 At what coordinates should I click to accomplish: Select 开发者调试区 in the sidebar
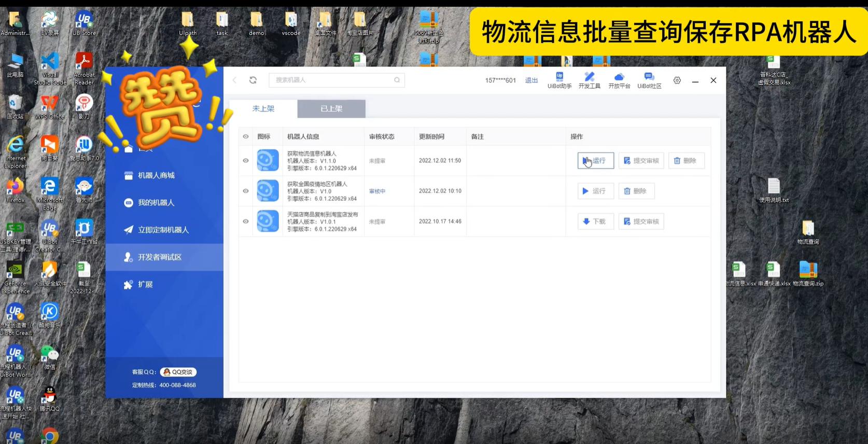tap(164, 257)
